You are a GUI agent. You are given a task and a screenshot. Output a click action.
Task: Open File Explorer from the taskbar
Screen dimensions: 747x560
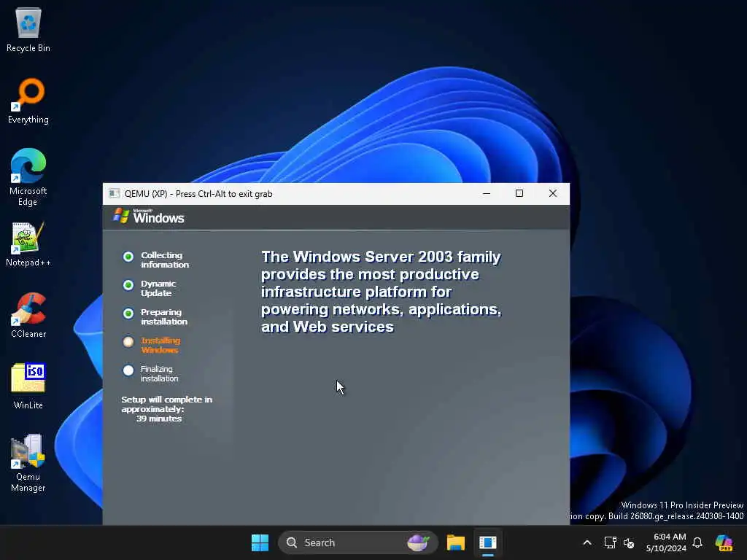point(456,542)
